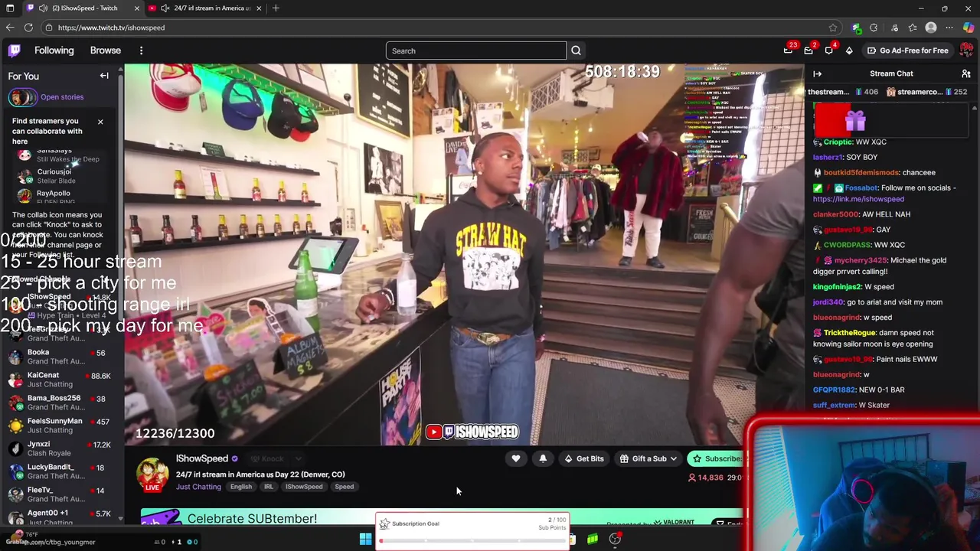This screenshot has height=551, width=980.
Task: Open browser settings three-dot menu
Action: [949, 28]
